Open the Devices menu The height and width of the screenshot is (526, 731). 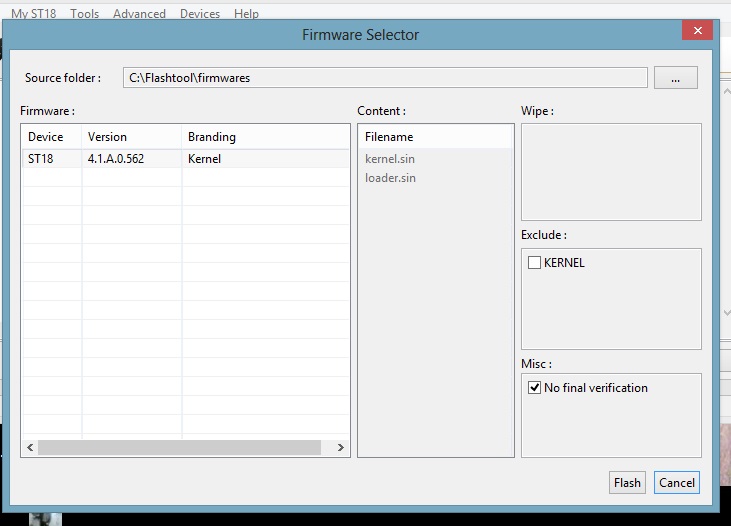pyautogui.click(x=200, y=14)
